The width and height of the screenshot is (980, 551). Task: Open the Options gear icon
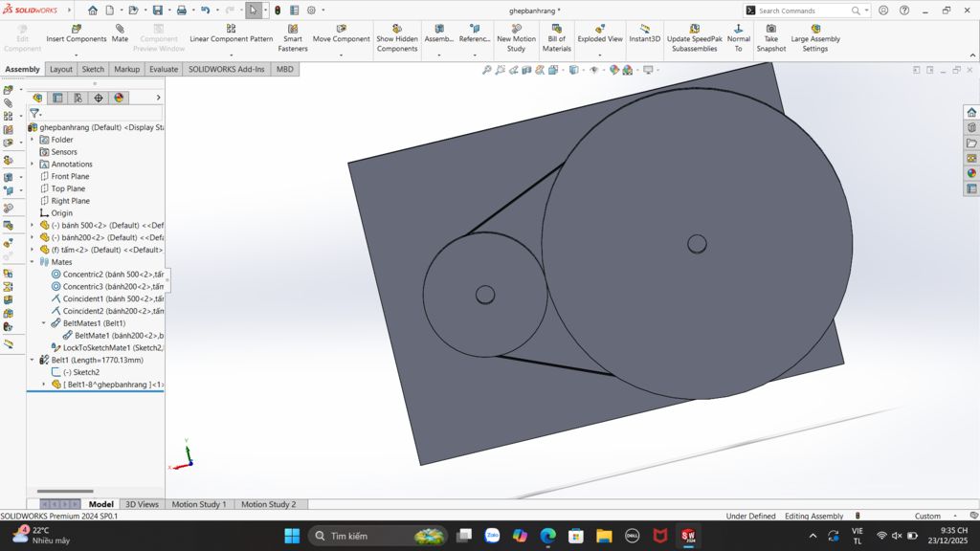point(311,10)
